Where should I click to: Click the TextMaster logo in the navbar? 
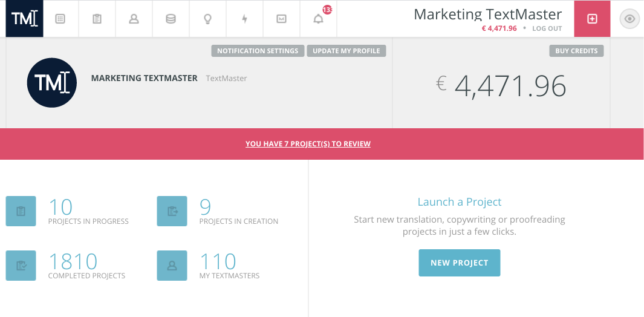[24, 19]
